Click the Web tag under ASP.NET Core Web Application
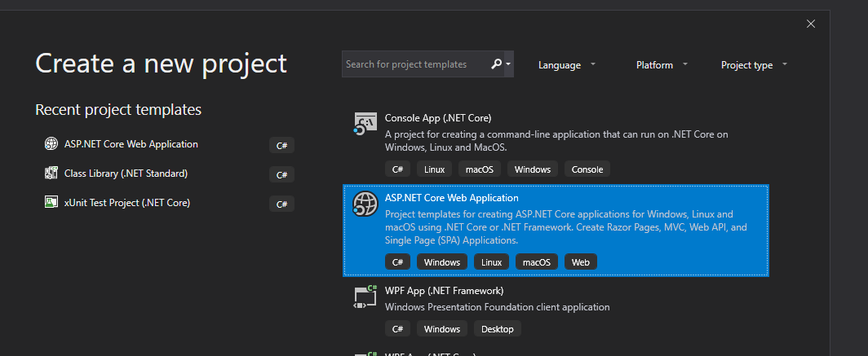Image resolution: width=868 pixels, height=356 pixels. (x=581, y=262)
